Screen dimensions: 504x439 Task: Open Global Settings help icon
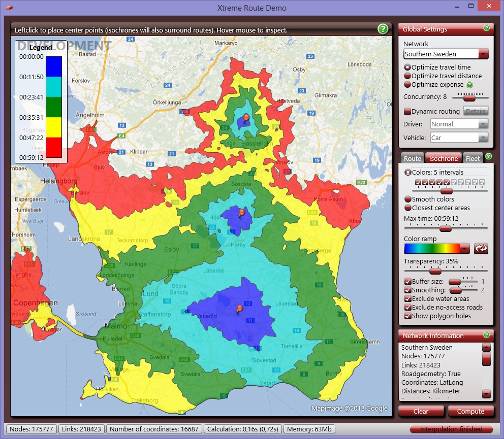pos(487,28)
